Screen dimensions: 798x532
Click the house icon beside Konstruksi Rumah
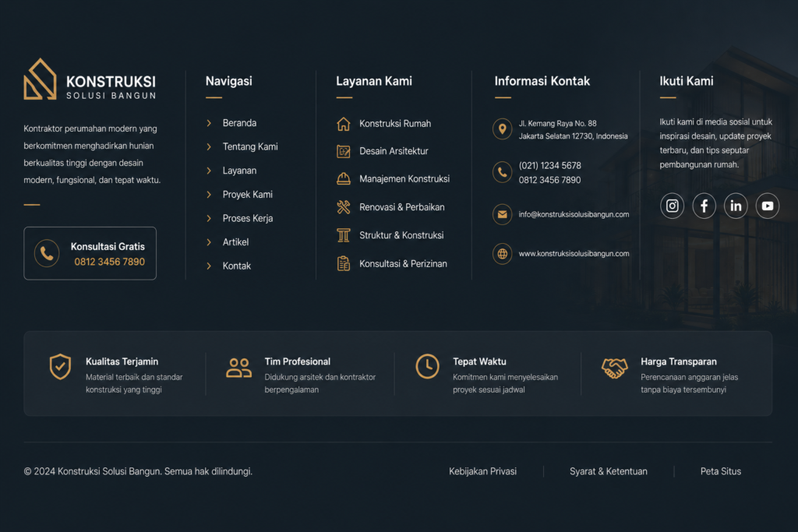(x=344, y=124)
